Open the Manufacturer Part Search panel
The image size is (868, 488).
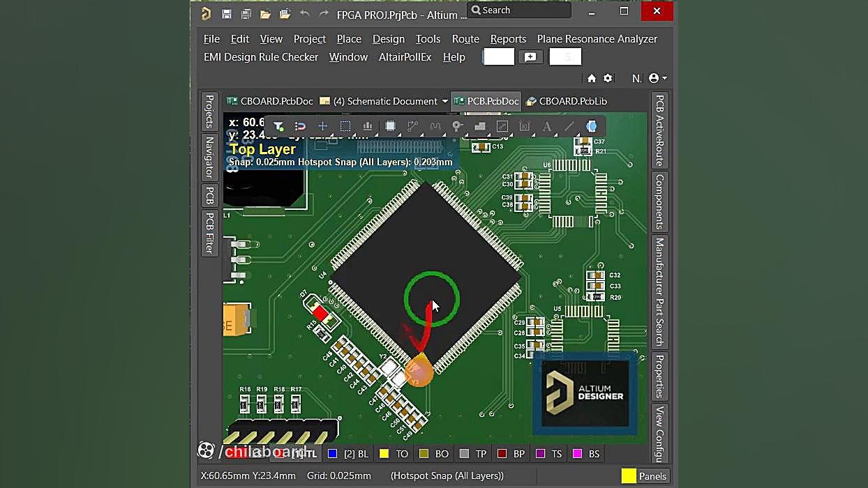[659, 291]
